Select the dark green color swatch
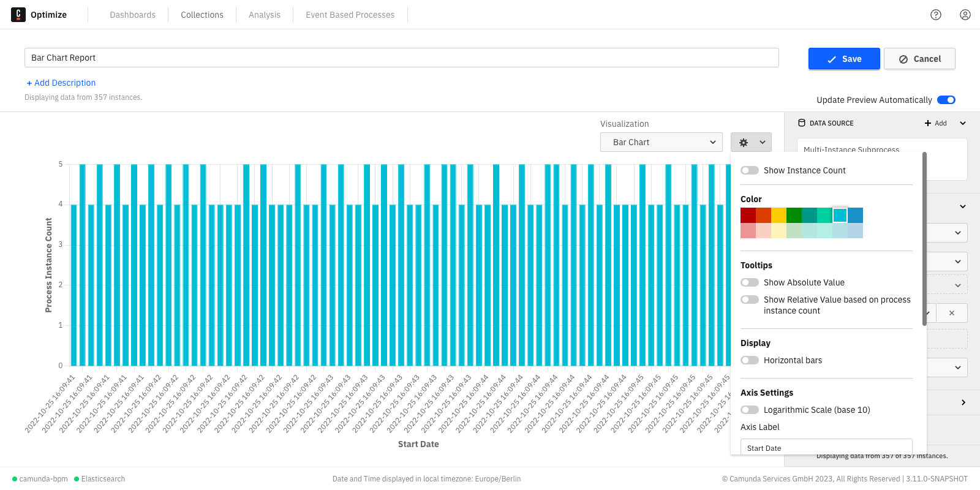The height and width of the screenshot is (490, 980). (x=794, y=215)
